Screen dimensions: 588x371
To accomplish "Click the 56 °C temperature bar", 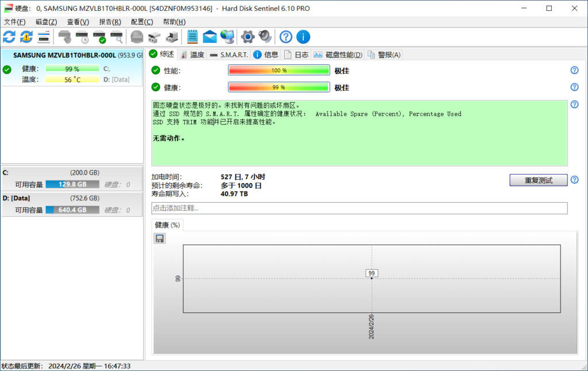I will [72, 79].
